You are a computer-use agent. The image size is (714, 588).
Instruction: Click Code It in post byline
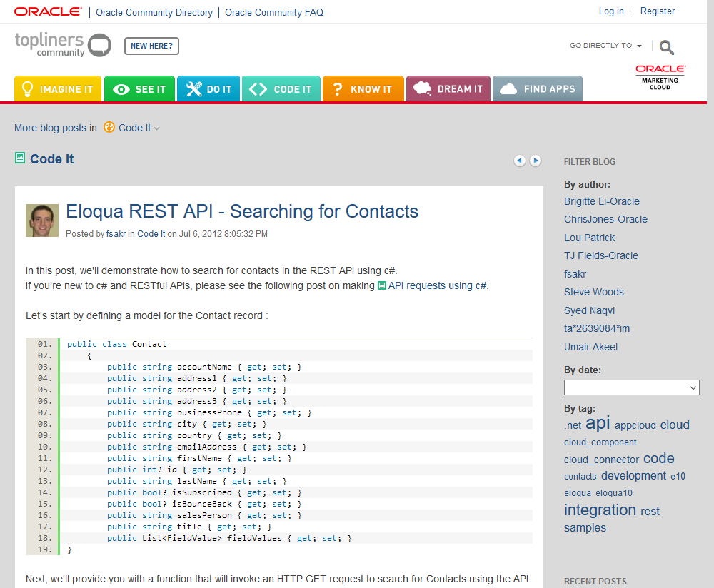pyautogui.click(x=151, y=234)
